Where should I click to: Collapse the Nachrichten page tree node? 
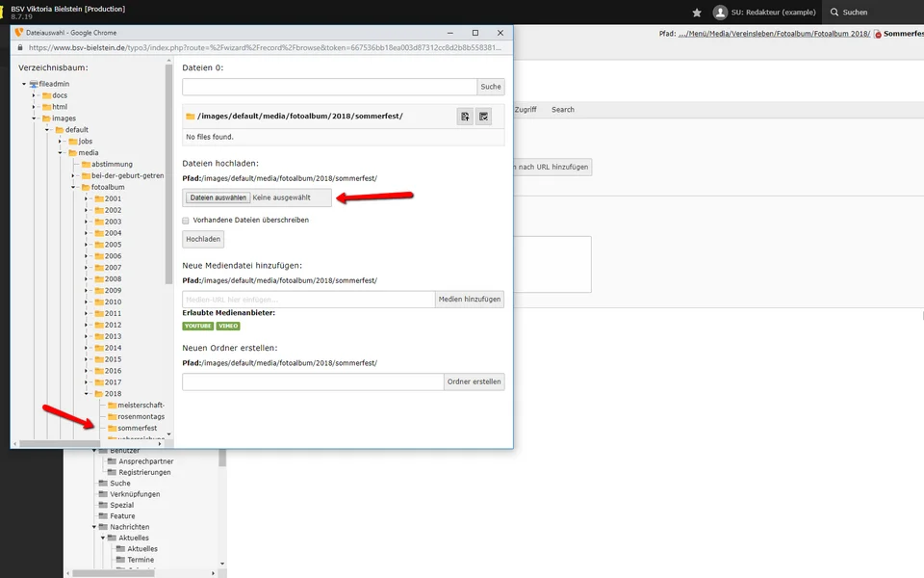click(95, 527)
